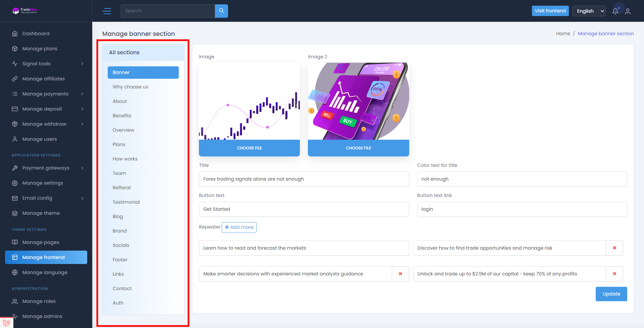Click the Dashboard home icon in sidebar
Viewport: 644px width, 328px height.
click(x=15, y=34)
